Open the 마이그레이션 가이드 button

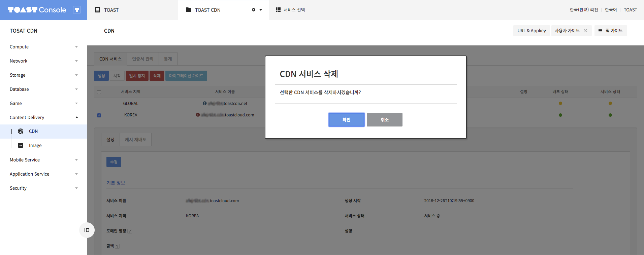click(x=186, y=76)
